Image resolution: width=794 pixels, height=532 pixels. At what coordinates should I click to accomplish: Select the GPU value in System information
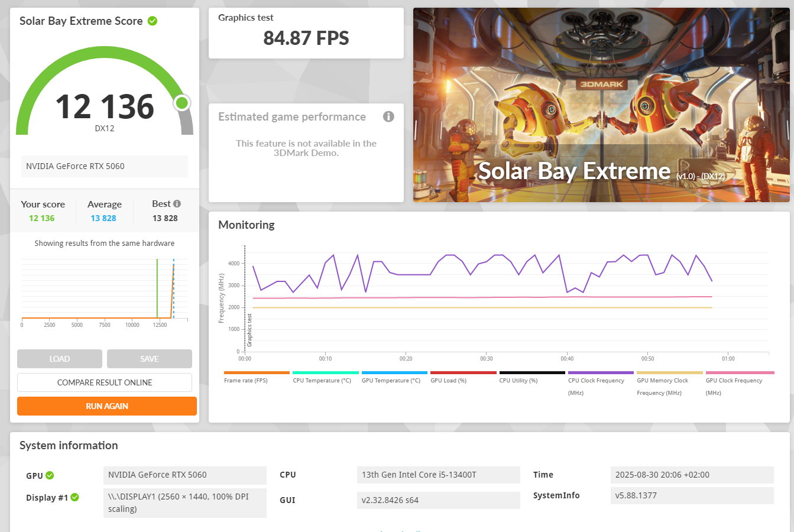185,475
